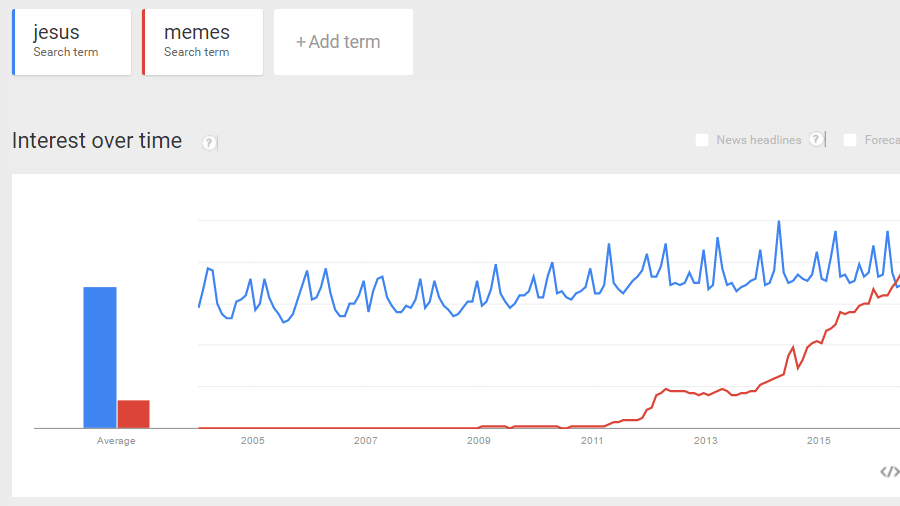Click the News headlines label text

coord(759,140)
